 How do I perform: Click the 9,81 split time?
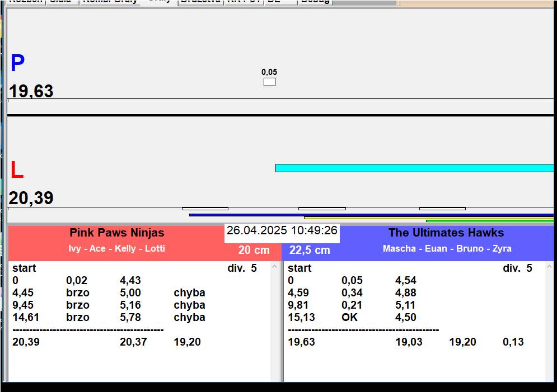pos(298,305)
